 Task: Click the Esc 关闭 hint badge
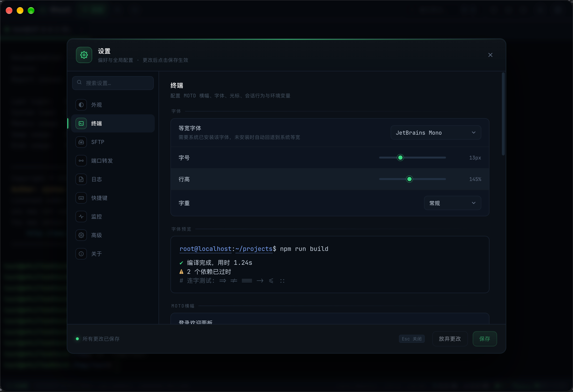[412, 339]
